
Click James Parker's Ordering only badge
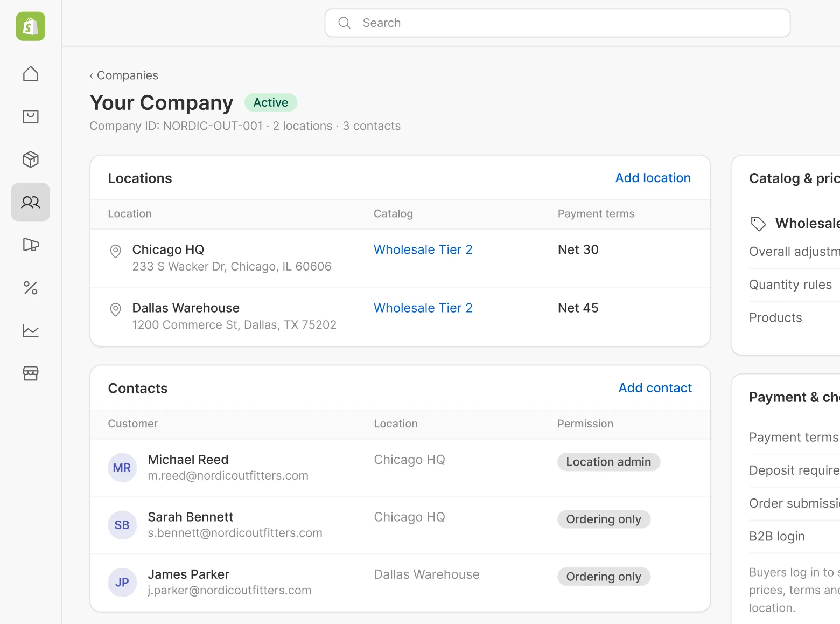pyautogui.click(x=604, y=577)
